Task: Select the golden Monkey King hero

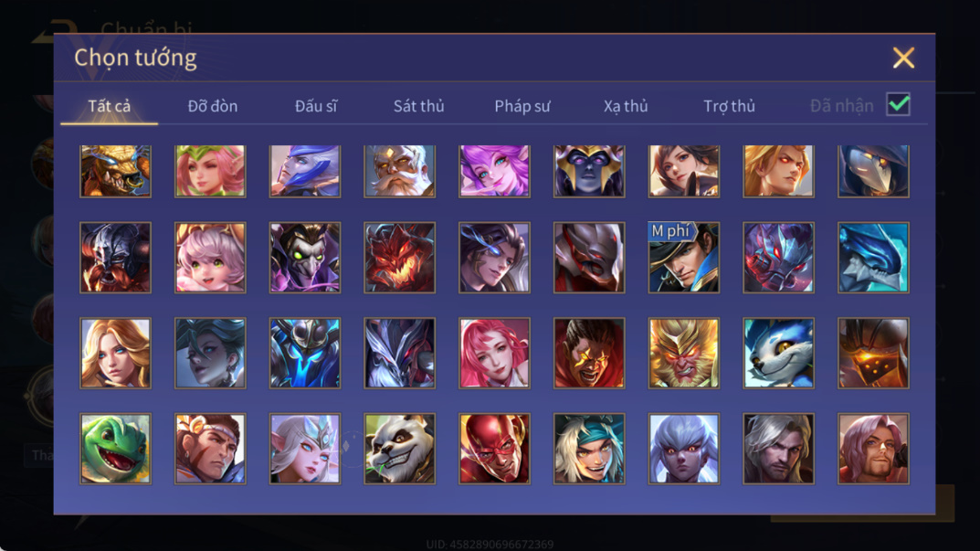Action: [x=684, y=354]
